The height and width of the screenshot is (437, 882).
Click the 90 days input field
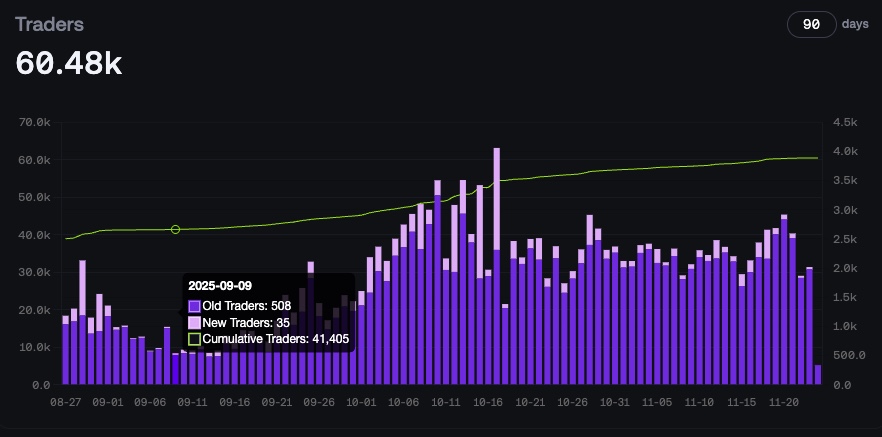coord(811,25)
